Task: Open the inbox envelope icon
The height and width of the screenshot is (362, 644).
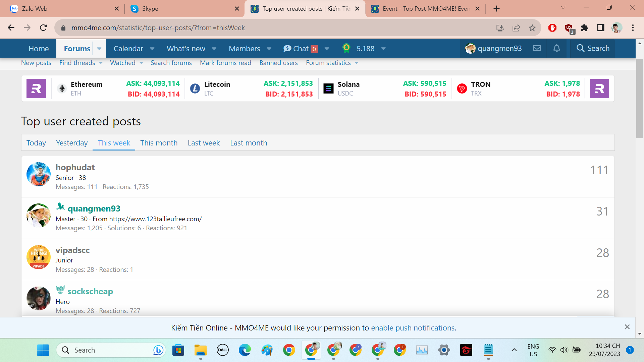Action: [x=537, y=48]
